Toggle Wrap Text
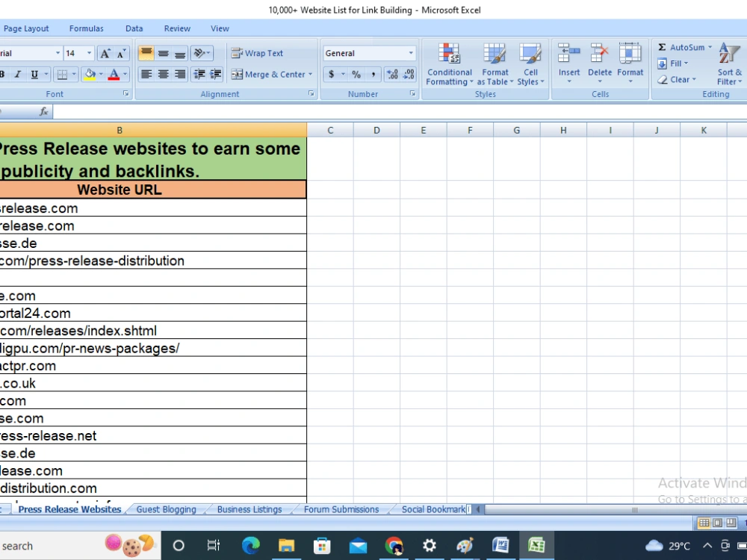 click(x=257, y=53)
